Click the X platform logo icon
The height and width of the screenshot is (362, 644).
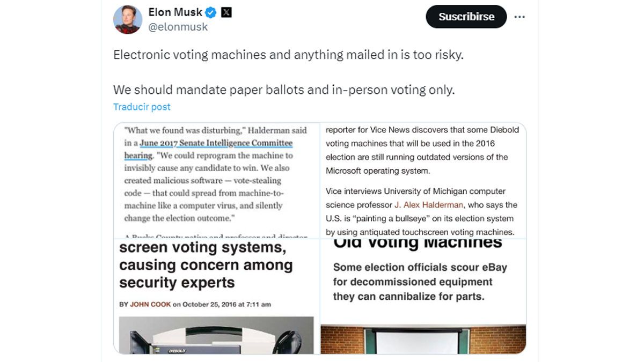[x=227, y=11]
